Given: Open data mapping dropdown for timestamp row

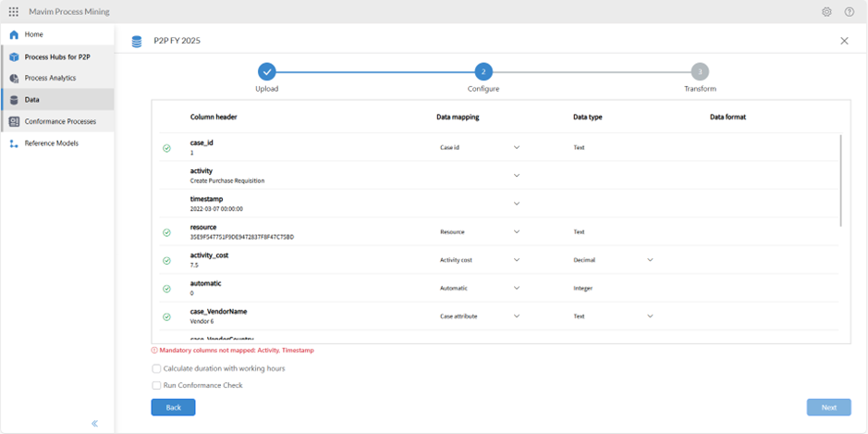Looking at the screenshot, I should click(517, 204).
